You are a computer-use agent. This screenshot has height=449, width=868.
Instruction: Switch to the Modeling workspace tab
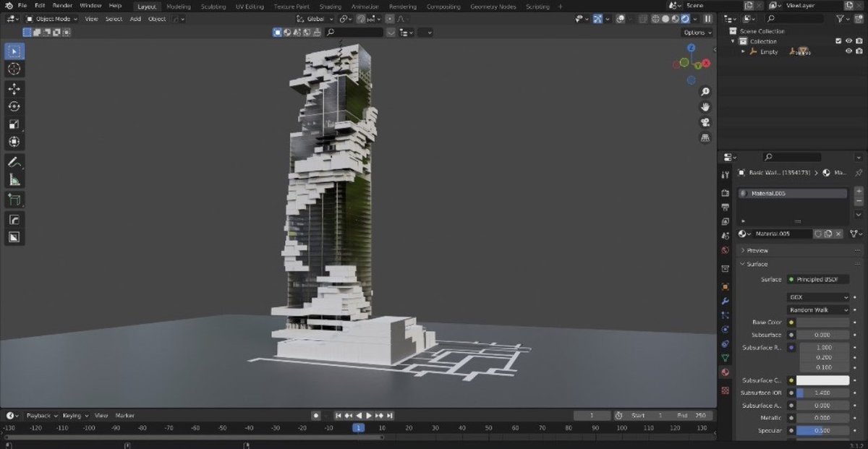click(x=179, y=7)
